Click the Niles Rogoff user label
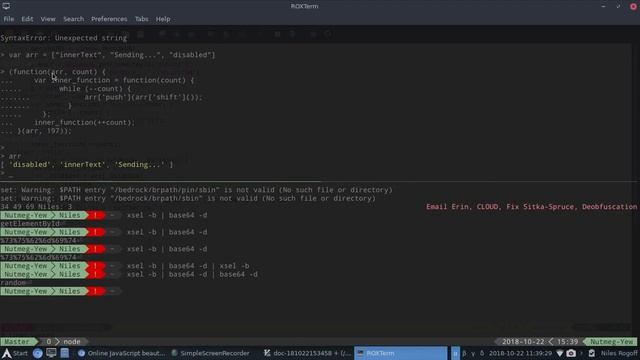Viewport: 640px width, 360px height. point(619,353)
